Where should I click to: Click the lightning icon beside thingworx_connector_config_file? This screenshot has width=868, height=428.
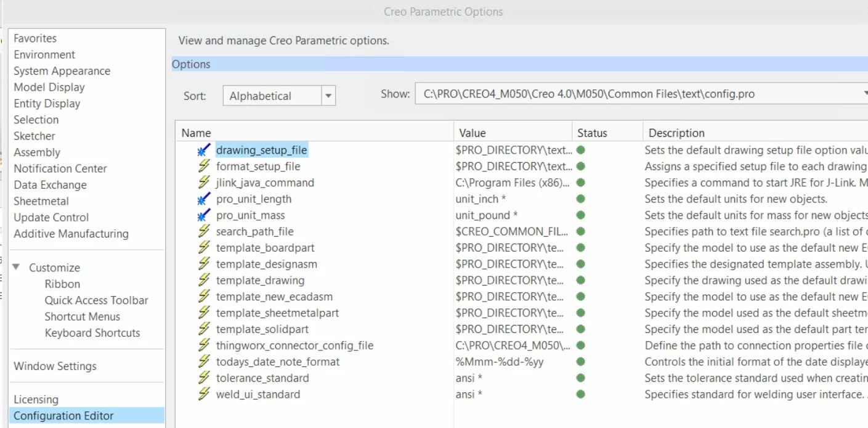coord(204,345)
